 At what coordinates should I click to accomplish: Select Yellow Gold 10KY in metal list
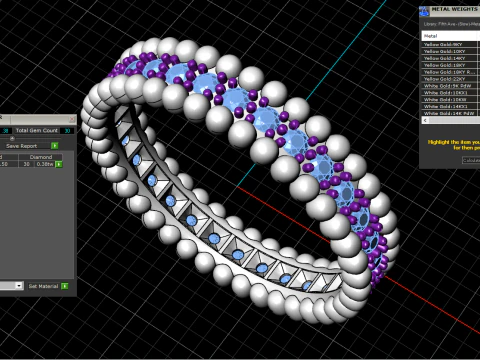click(x=449, y=51)
